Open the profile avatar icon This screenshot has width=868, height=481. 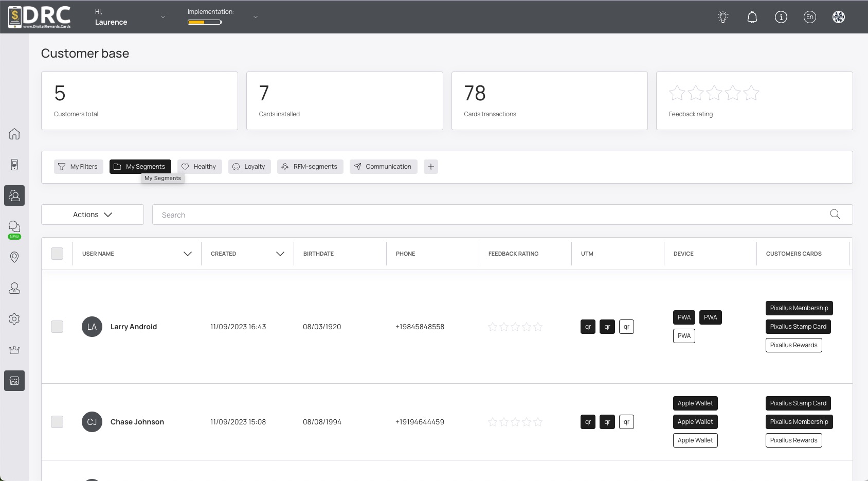pos(839,17)
